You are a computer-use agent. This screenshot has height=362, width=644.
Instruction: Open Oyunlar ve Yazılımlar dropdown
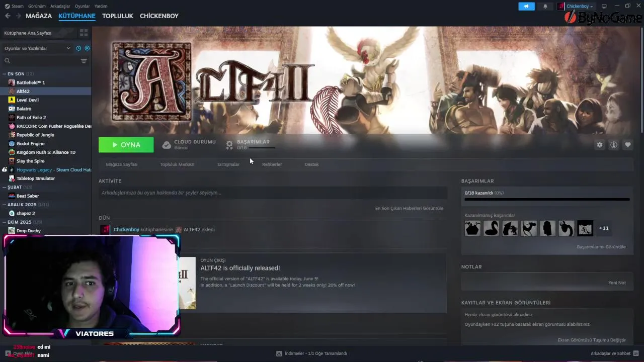(37, 48)
